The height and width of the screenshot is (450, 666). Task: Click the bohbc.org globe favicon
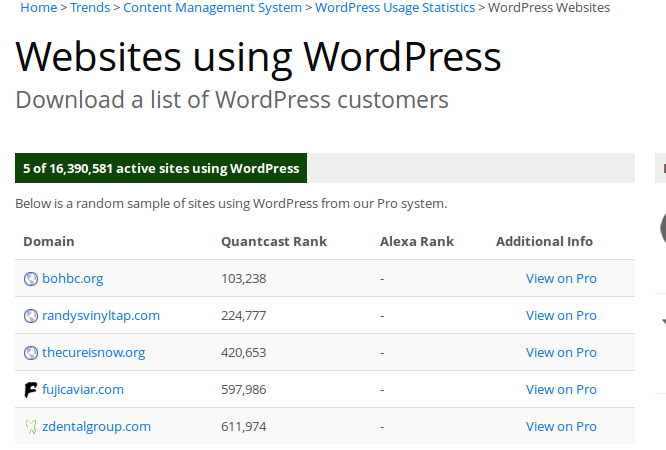tap(31, 279)
